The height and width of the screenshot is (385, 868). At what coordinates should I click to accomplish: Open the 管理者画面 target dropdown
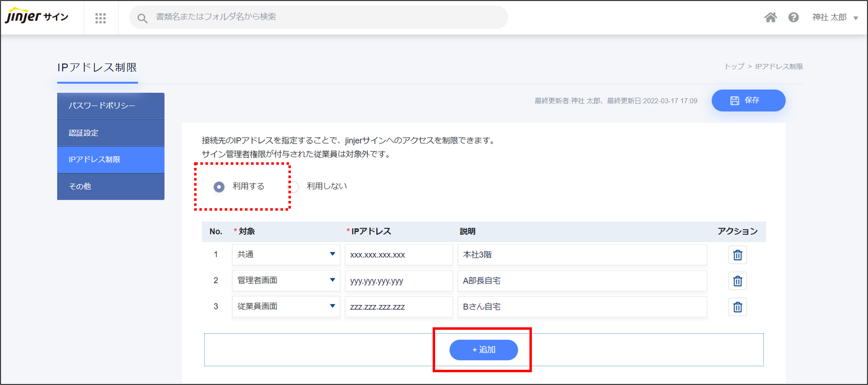click(x=286, y=281)
